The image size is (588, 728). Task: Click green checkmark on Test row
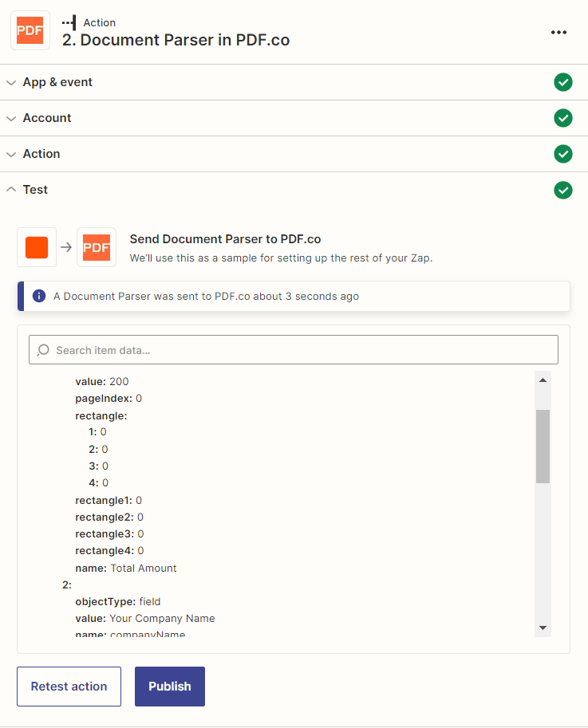[x=563, y=190]
